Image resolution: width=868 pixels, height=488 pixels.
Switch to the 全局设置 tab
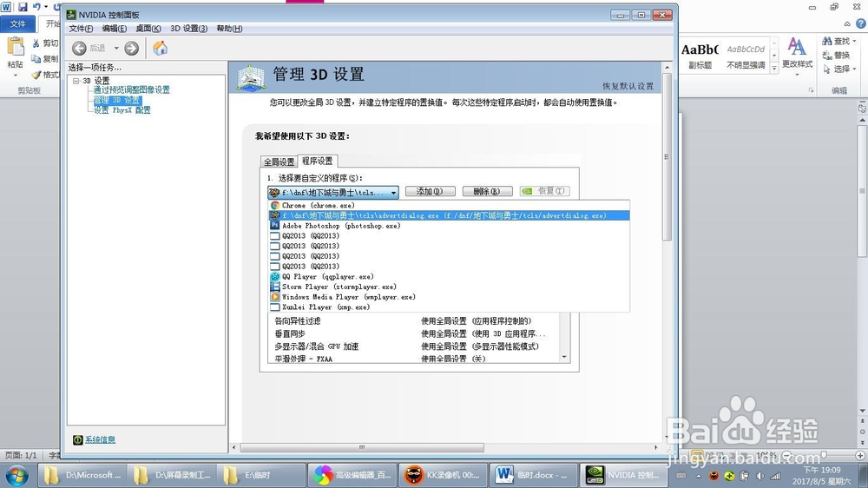[279, 162]
